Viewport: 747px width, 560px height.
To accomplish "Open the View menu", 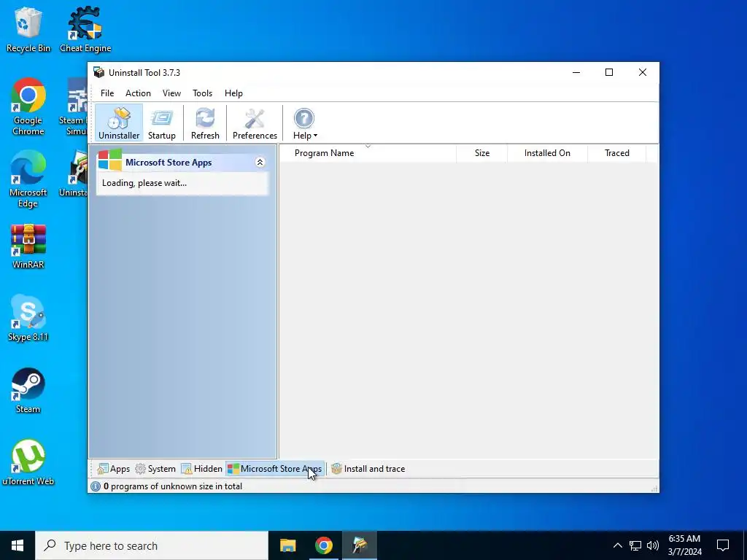I will click(x=171, y=93).
